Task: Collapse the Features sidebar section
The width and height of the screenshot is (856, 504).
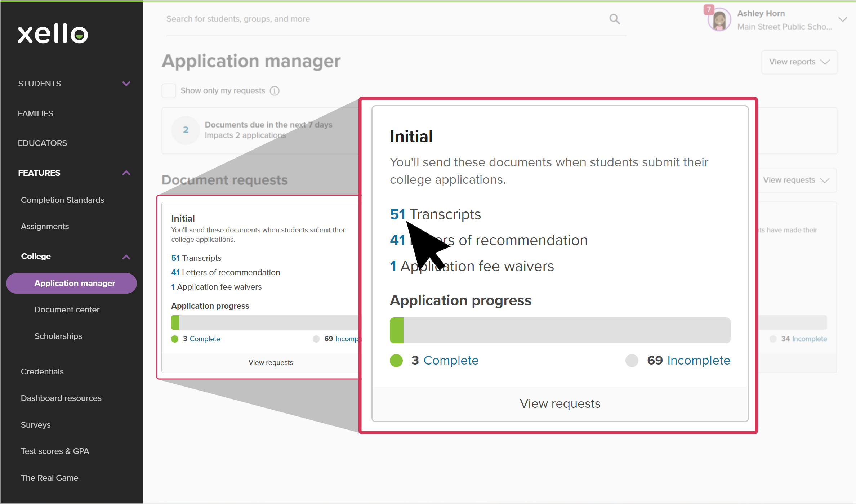Action: (x=126, y=173)
